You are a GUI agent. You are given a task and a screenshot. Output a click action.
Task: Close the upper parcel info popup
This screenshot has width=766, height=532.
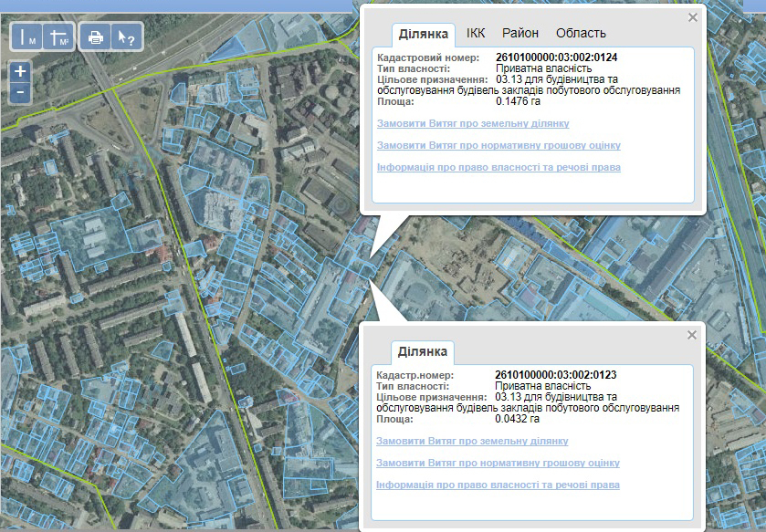point(692,17)
